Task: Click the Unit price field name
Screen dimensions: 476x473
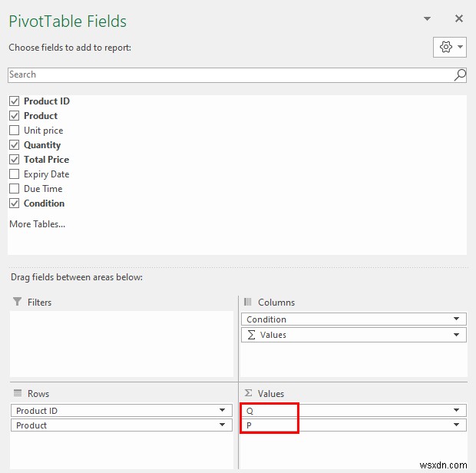Action: 44,131
